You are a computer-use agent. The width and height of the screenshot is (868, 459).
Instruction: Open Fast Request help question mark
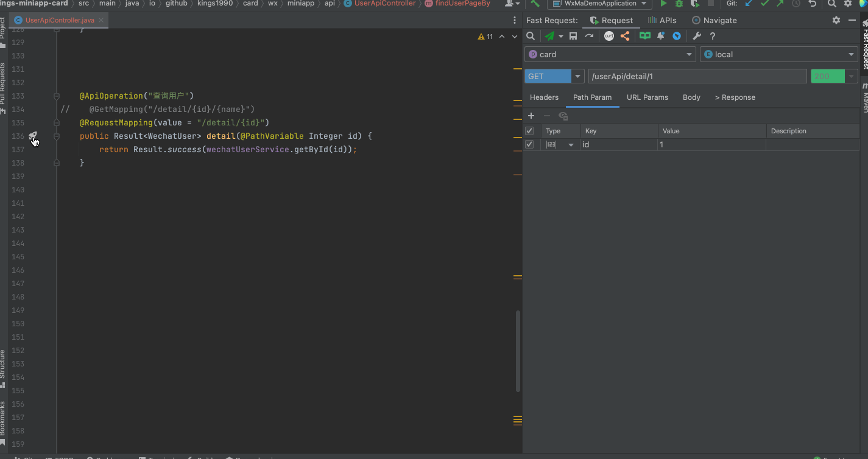713,37
